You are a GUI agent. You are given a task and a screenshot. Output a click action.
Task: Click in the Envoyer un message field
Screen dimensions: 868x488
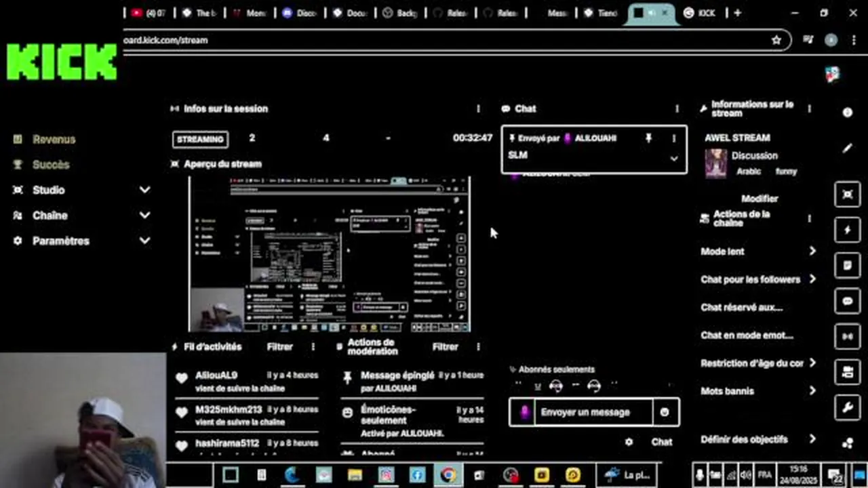[594, 412]
